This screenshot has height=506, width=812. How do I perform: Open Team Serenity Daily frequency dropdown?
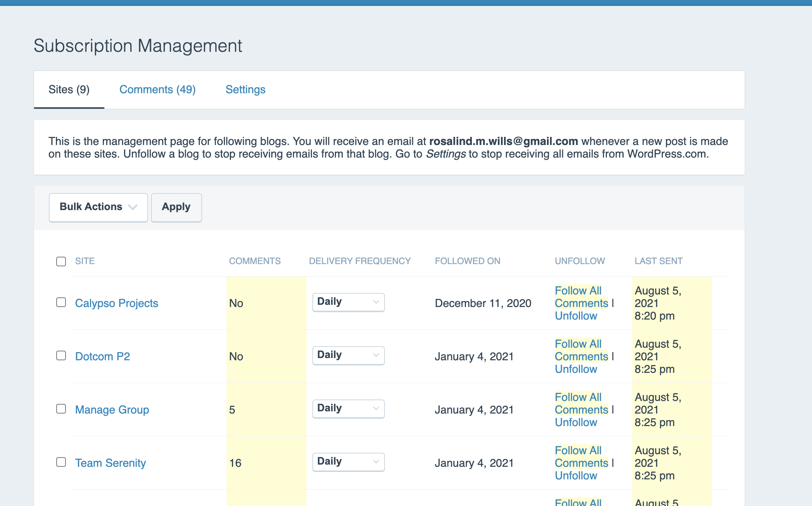(348, 462)
